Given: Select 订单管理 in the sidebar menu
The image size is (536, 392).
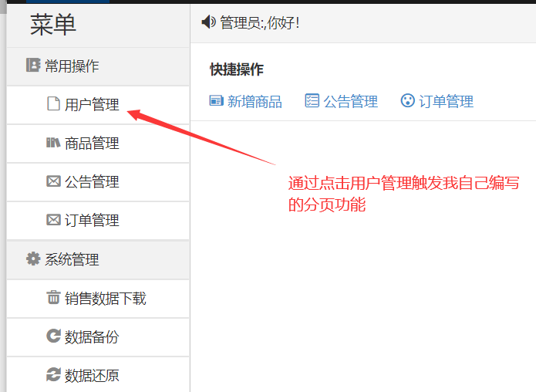Looking at the screenshot, I should 98,221.
